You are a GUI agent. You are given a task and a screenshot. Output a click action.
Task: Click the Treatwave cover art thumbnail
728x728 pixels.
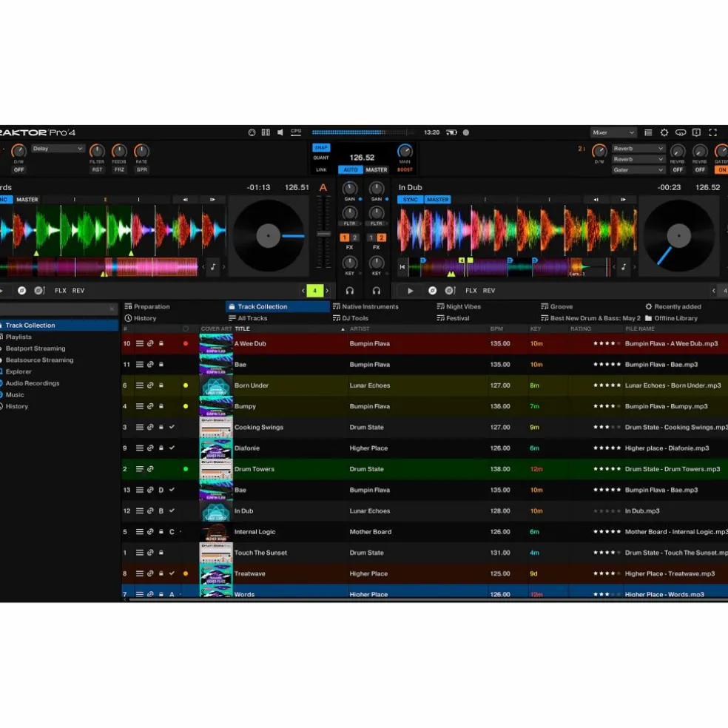(x=216, y=574)
